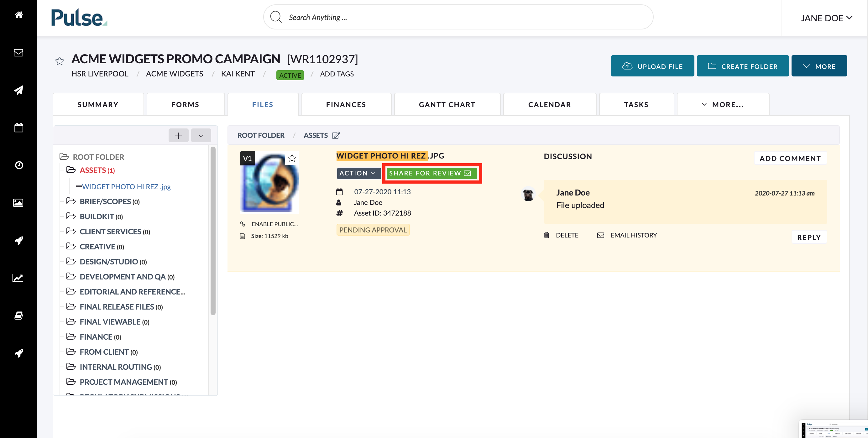Open the image gallery sidebar icon
Screen dimensions: 868x438
tap(18, 202)
